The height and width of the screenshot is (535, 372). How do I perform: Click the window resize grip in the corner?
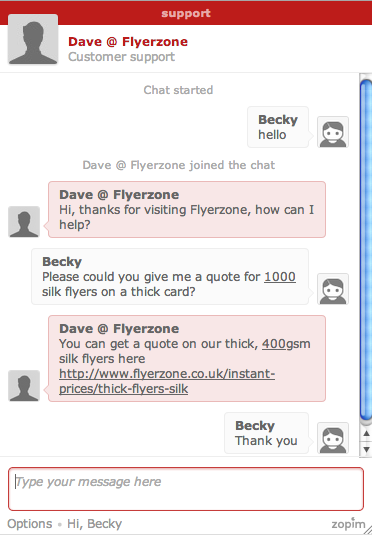tap(368, 531)
